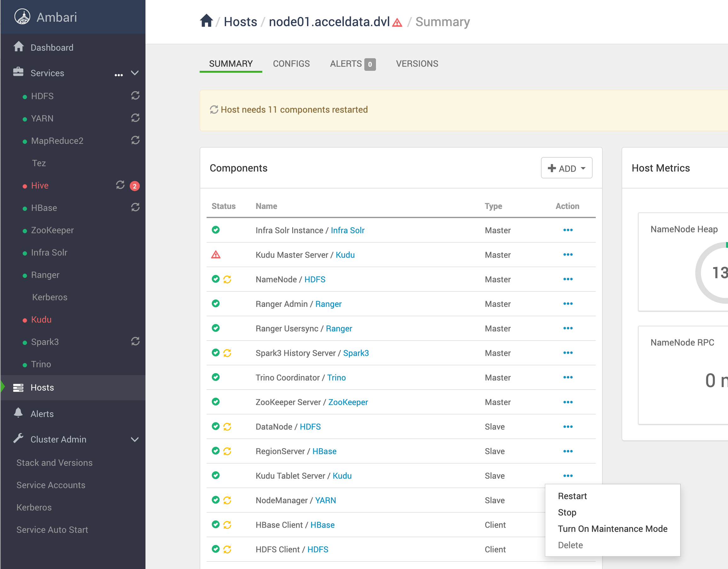The height and width of the screenshot is (569, 728).
Task: Open the Kudu service in sidebar
Action: pyautogui.click(x=41, y=319)
